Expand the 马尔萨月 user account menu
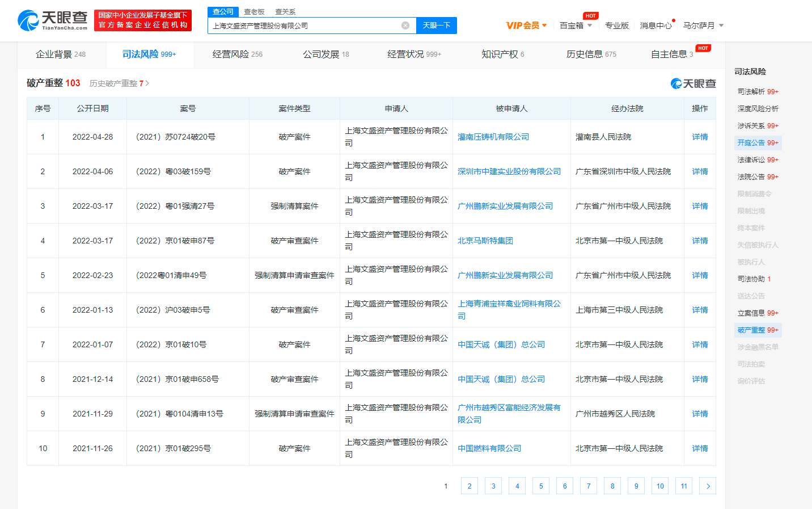The width and height of the screenshot is (812, 509). (703, 26)
